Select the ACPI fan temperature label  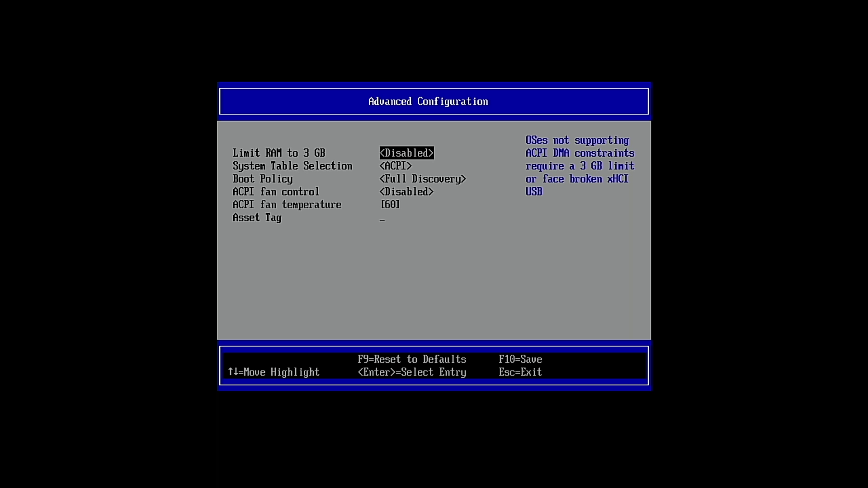pos(287,205)
